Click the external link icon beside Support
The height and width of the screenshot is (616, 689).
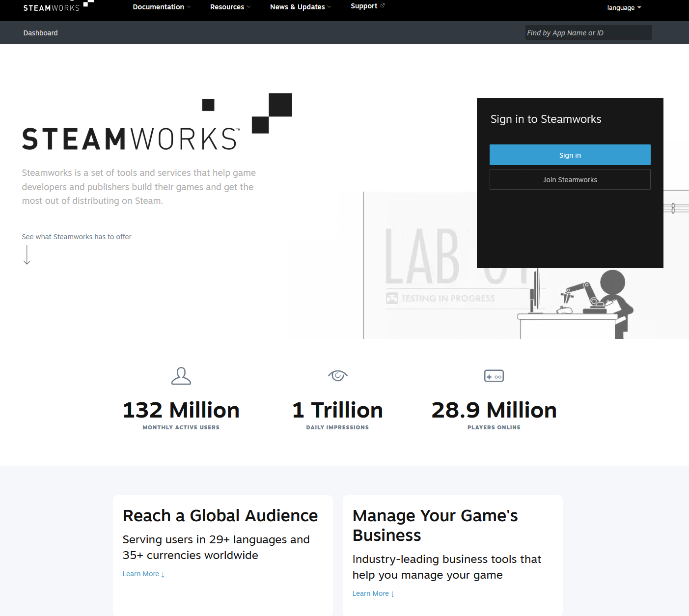(383, 6)
